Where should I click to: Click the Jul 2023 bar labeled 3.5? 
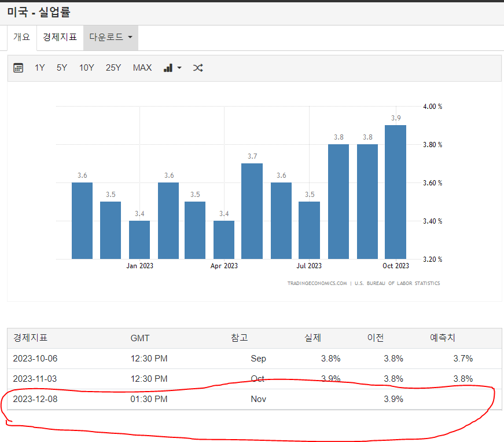click(x=309, y=231)
